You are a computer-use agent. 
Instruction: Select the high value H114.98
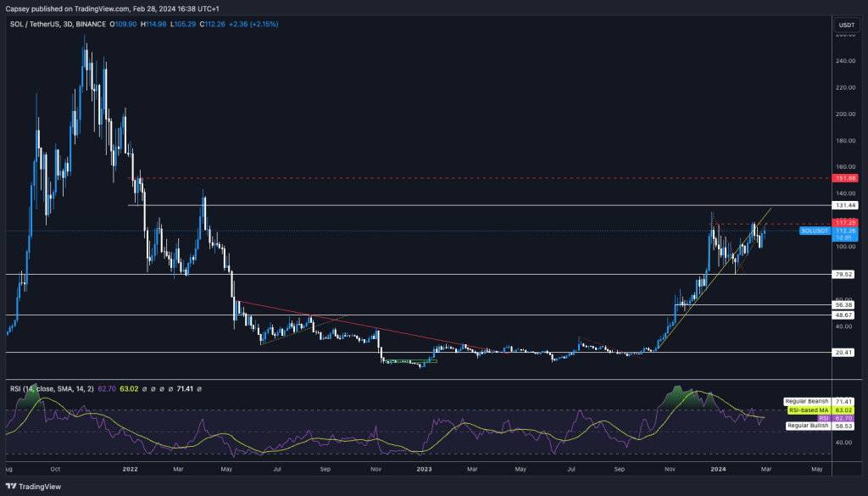(x=153, y=25)
